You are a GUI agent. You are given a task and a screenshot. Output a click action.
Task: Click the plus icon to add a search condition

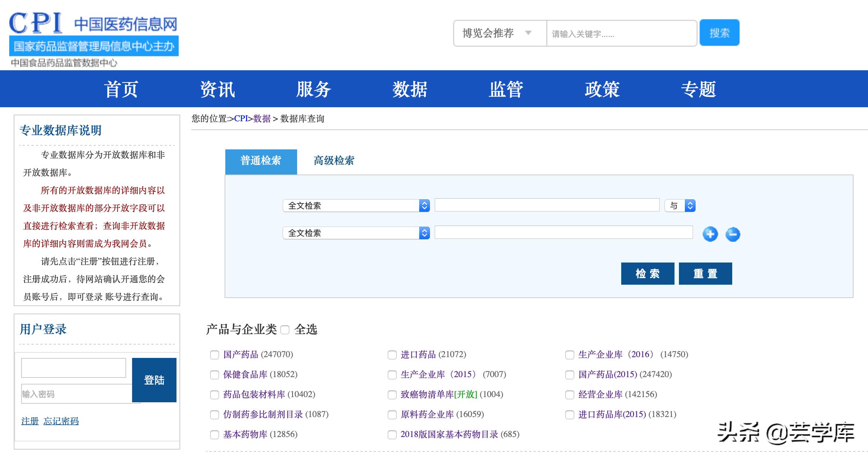coord(710,233)
